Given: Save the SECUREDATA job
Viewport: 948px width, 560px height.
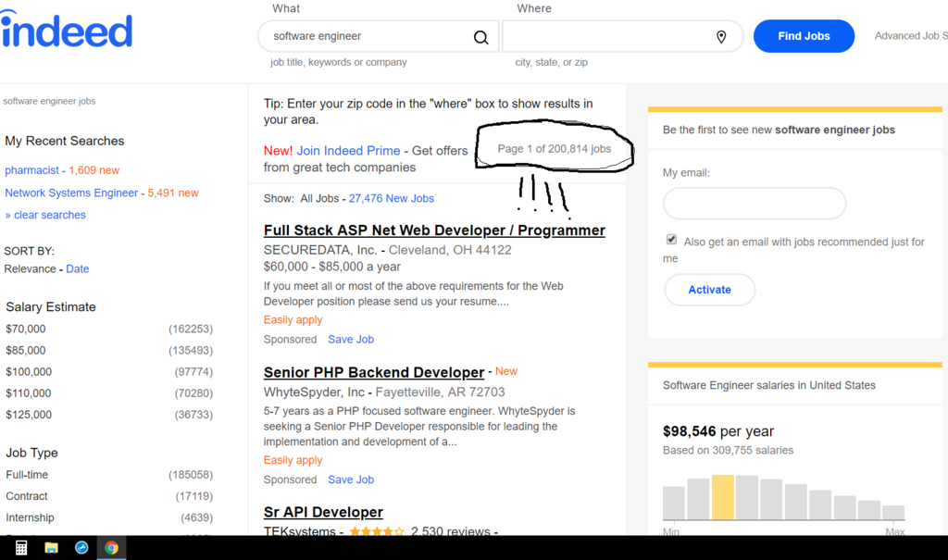Looking at the screenshot, I should coord(351,340).
